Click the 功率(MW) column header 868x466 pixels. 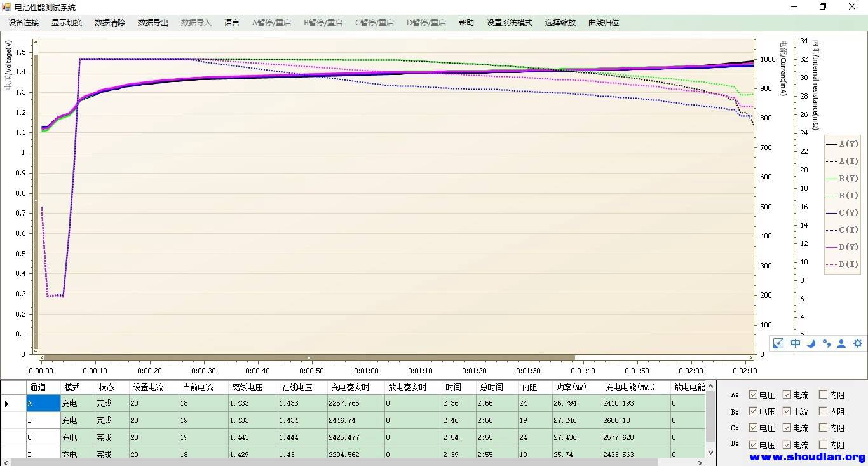pyautogui.click(x=578, y=387)
